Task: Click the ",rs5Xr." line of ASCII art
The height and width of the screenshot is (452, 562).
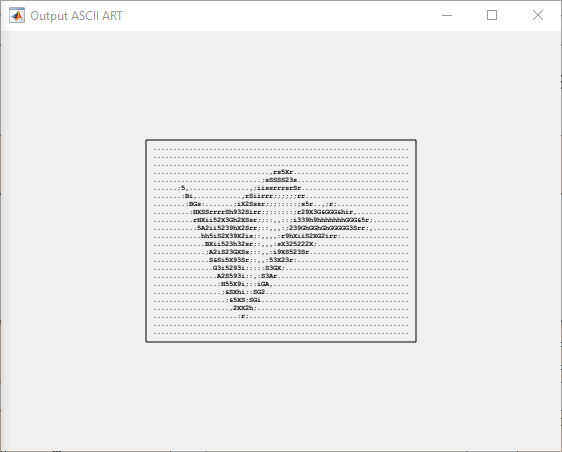Action: 283,172
